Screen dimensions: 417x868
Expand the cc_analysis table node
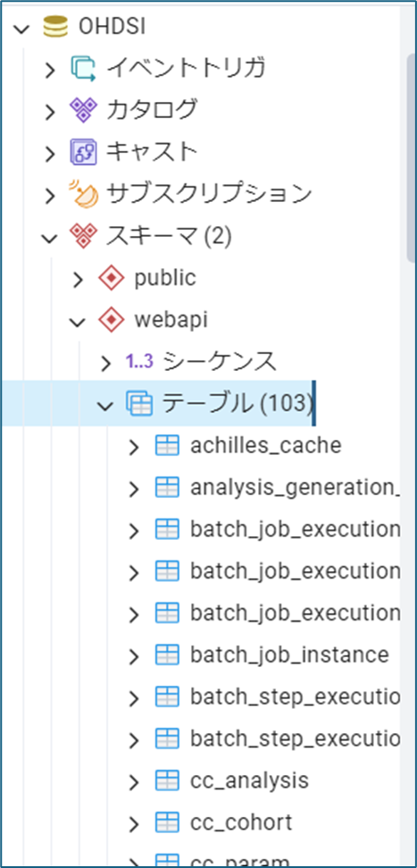(133, 781)
